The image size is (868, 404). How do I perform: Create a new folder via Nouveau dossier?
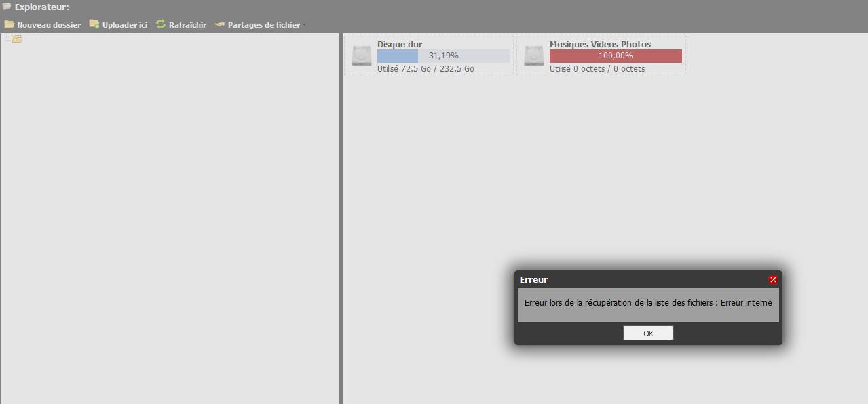coord(42,24)
